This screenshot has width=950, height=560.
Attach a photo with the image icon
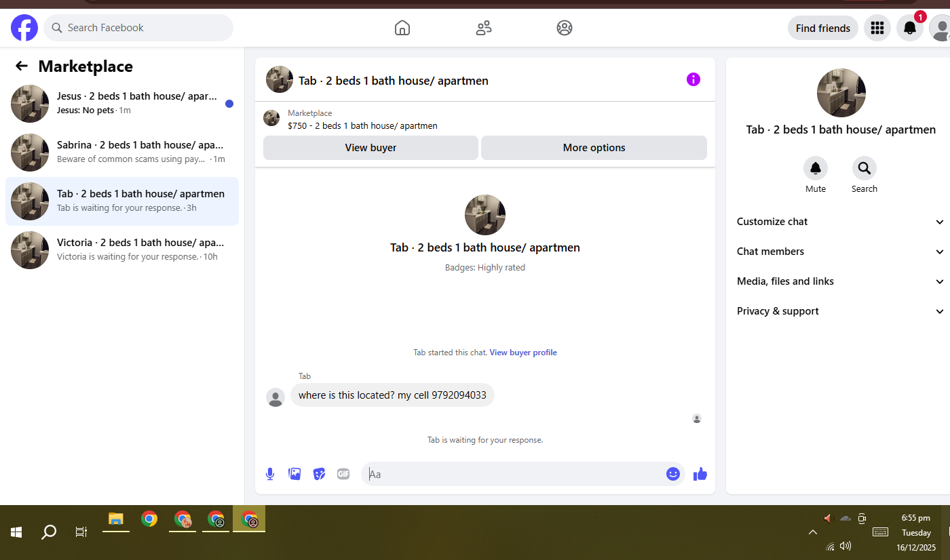[294, 474]
